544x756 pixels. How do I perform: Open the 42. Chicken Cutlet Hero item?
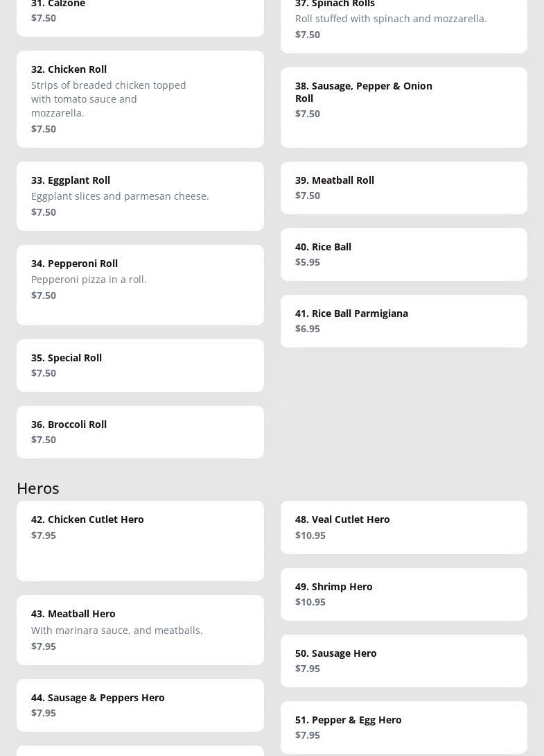[x=140, y=540]
